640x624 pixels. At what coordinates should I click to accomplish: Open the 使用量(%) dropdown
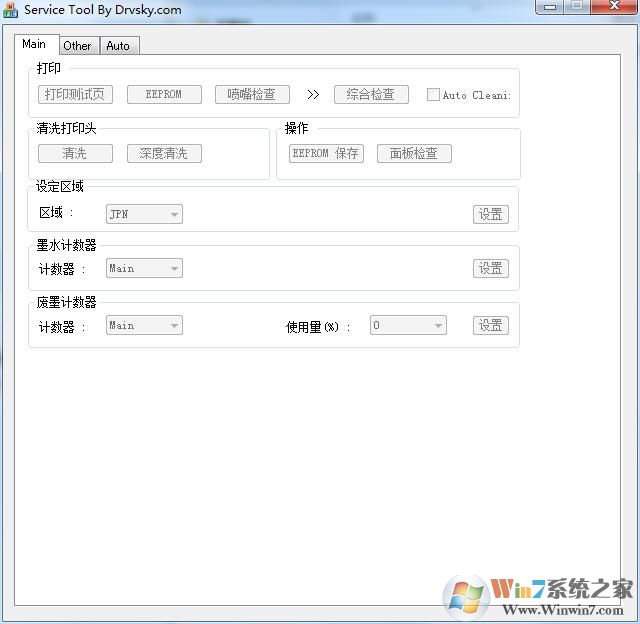pos(408,326)
